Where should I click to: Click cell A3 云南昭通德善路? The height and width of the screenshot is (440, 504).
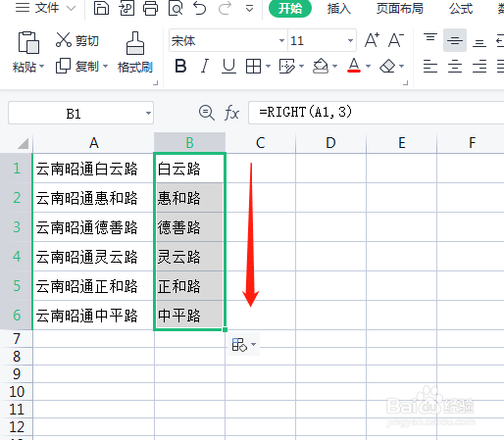93,227
